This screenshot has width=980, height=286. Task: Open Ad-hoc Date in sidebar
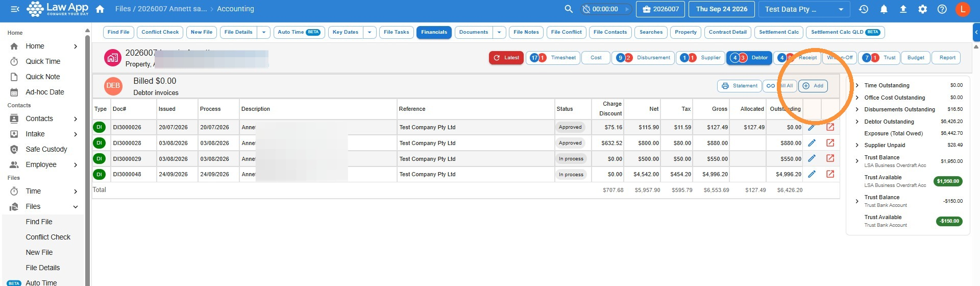(x=45, y=92)
